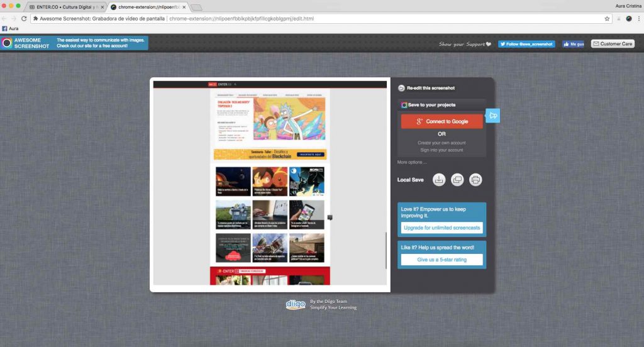Open Chrome's three-dot menu
Screen dimensions: 644x347
click(638, 19)
